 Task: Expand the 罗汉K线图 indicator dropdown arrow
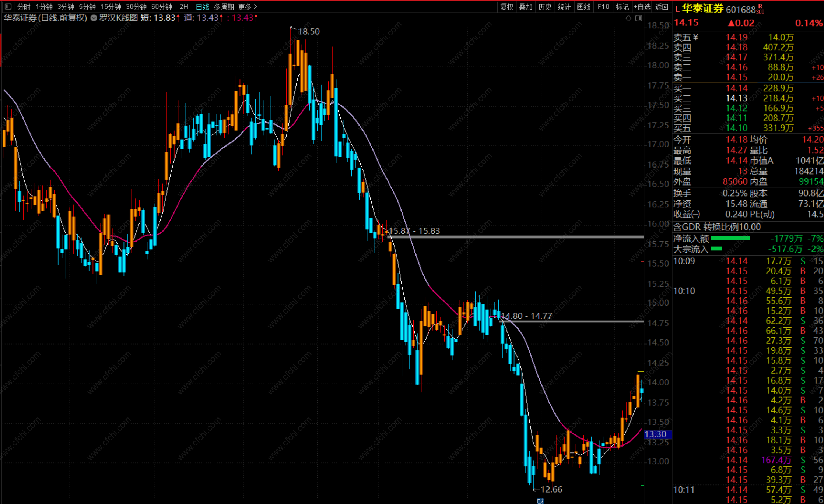[94, 18]
